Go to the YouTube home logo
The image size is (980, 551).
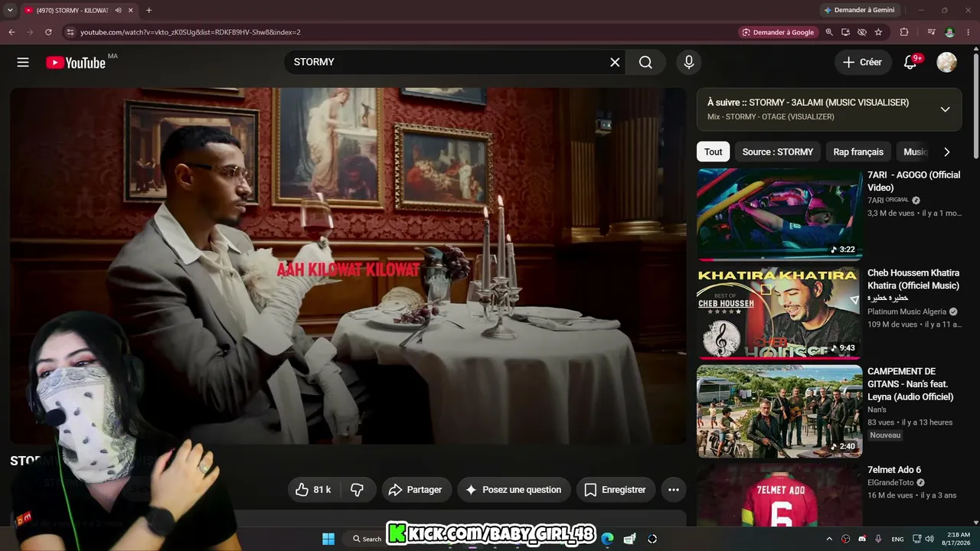[x=76, y=63]
